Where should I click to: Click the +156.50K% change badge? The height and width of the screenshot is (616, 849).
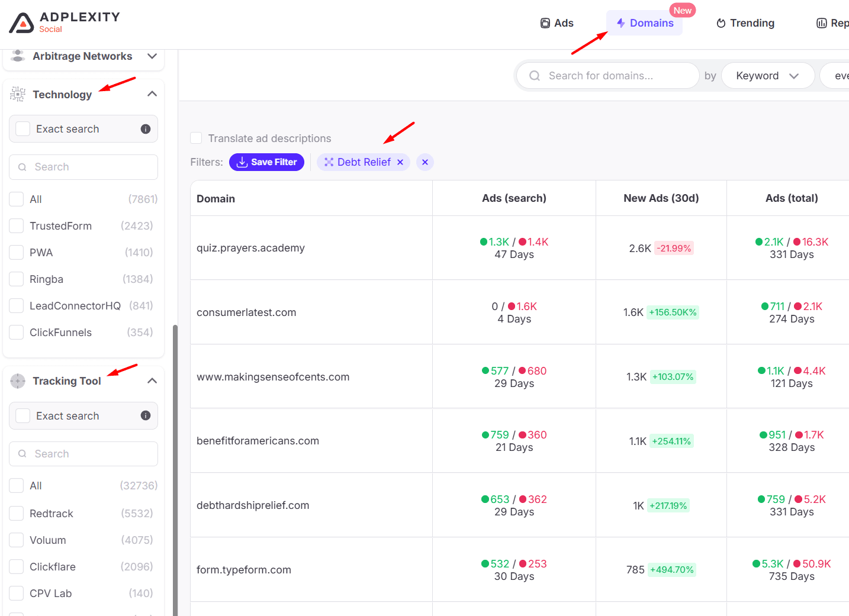pos(673,312)
